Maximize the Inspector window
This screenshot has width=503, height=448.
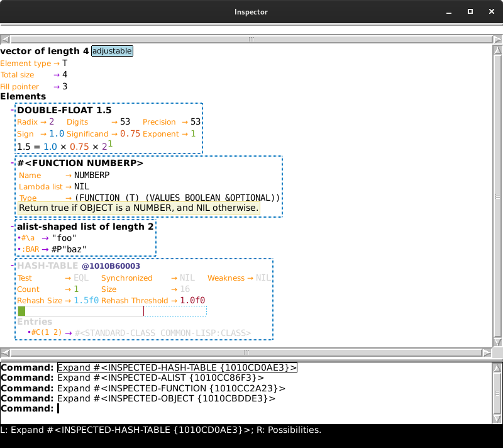coord(470,12)
